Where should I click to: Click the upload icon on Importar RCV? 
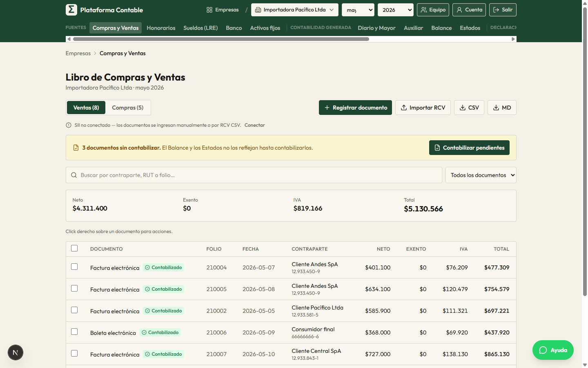tap(404, 108)
